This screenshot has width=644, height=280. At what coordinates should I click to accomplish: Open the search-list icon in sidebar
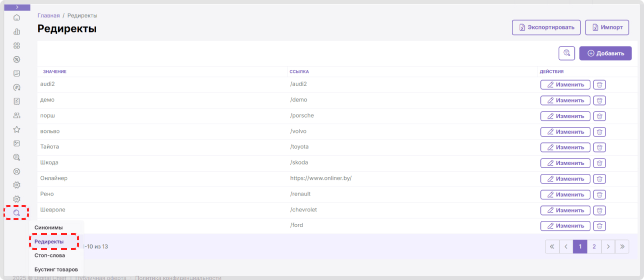(x=17, y=157)
